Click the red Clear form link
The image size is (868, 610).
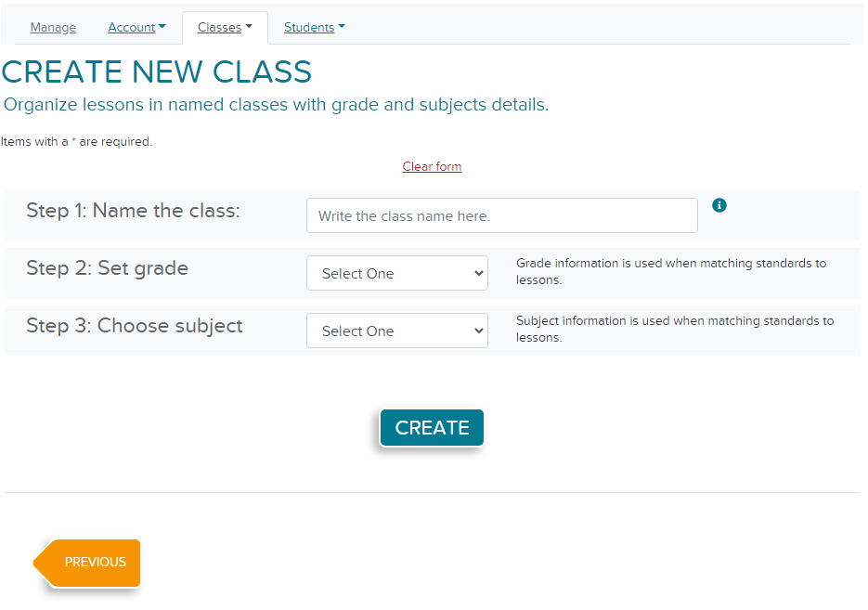pyautogui.click(x=432, y=166)
